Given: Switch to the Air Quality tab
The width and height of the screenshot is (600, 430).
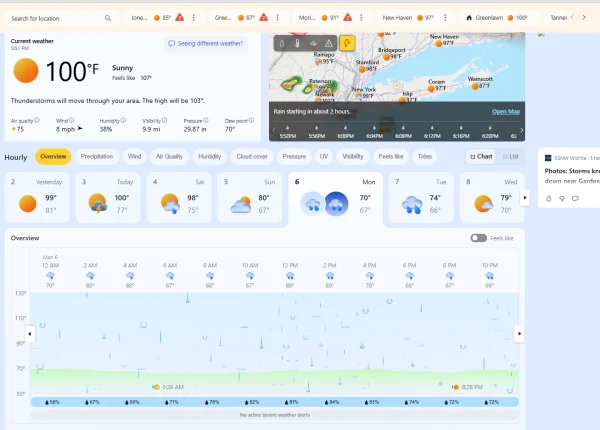Looking at the screenshot, I should (x=169, y=156).
